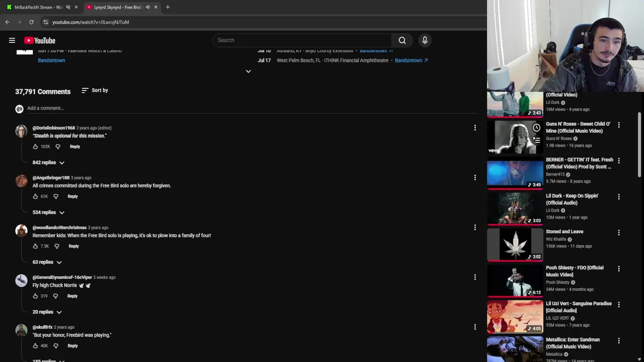This screenshot has height=362, width=644.
Task: Click the Add a comment field
Action: pyautogui.click(x=252, y=108)
